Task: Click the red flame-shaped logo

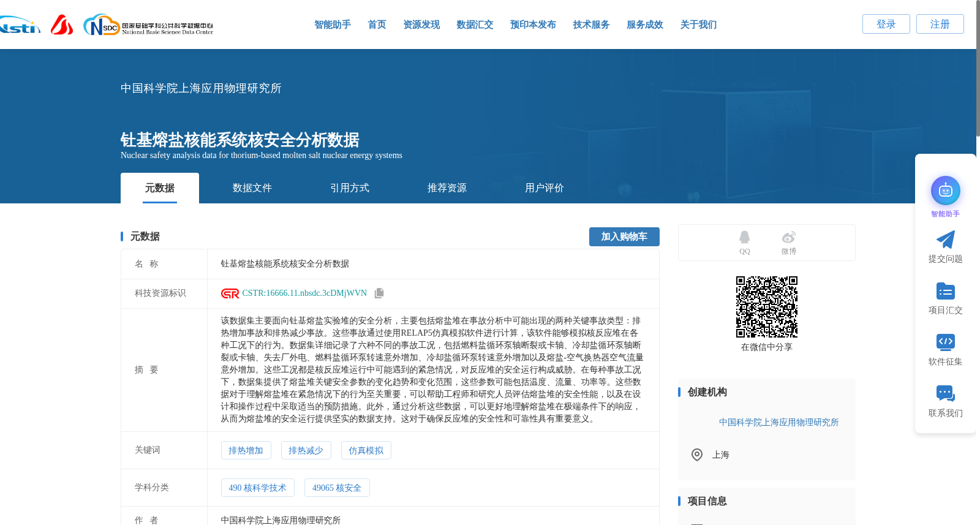Action: (x=62, y=25)
